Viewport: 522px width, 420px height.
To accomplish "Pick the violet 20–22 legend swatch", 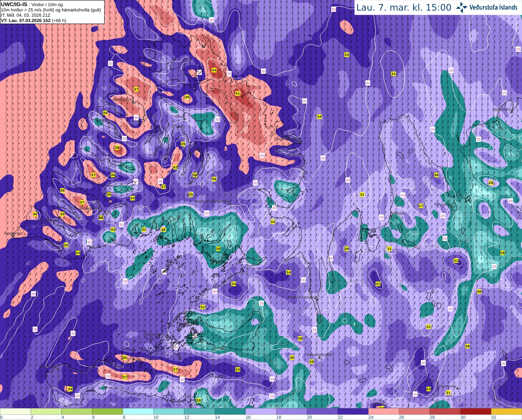I will point(322,411).
